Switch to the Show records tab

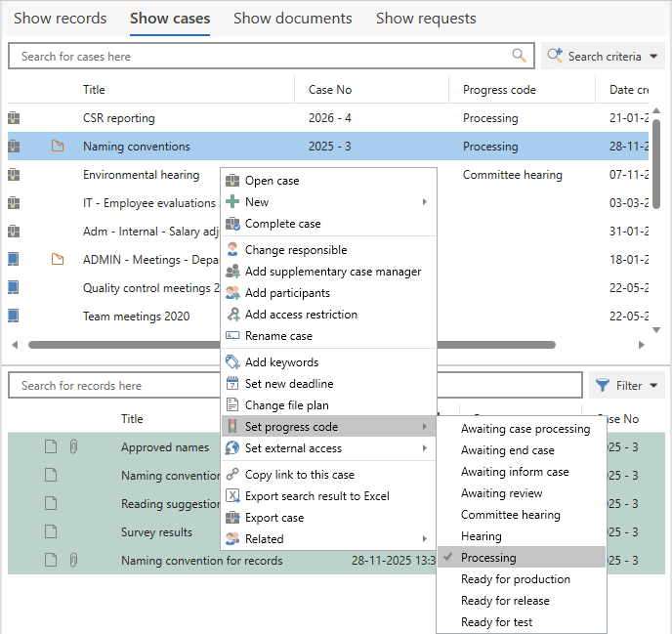click(60, 19)
